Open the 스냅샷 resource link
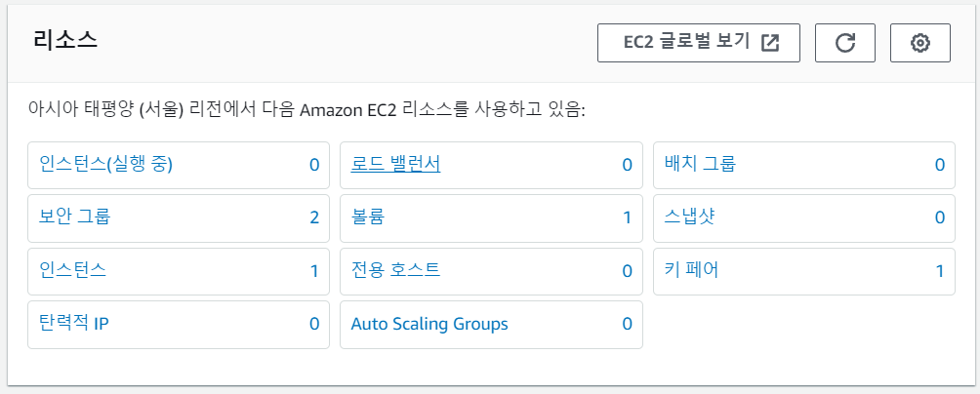 (x=689, y=217)
